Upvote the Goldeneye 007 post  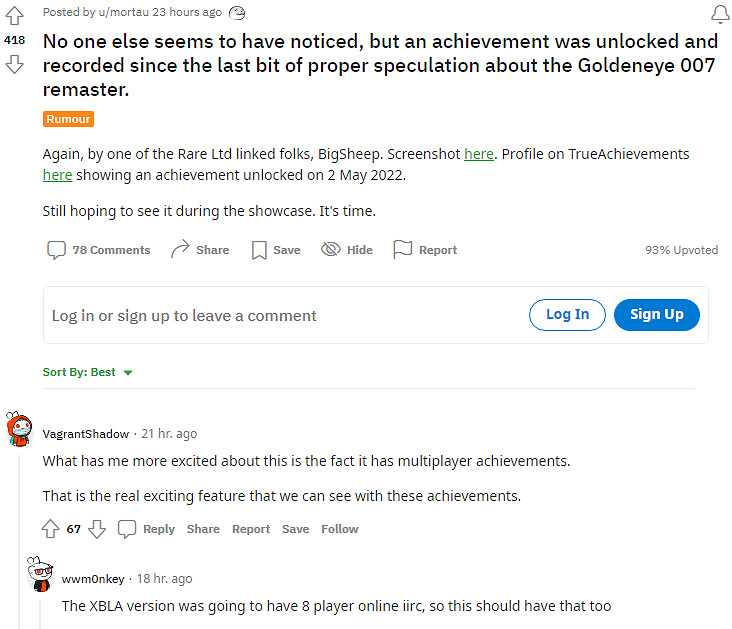coord(14,15)
